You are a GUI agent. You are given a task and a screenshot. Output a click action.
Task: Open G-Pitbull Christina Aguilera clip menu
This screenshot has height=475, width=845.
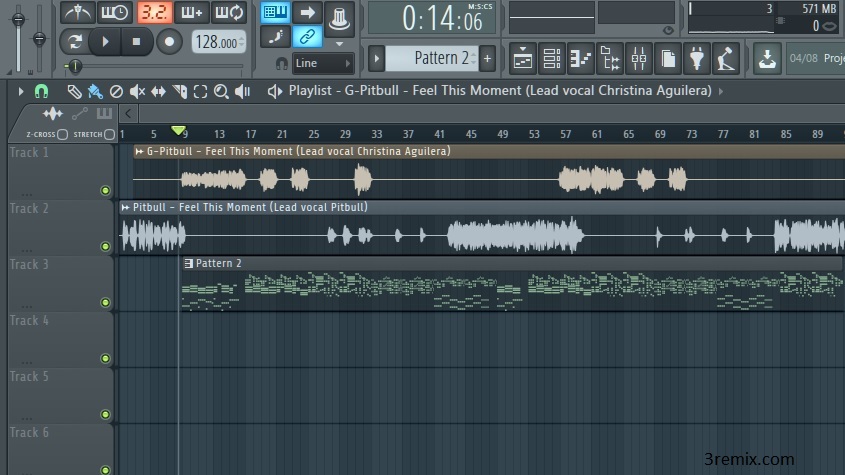point(139,152)
